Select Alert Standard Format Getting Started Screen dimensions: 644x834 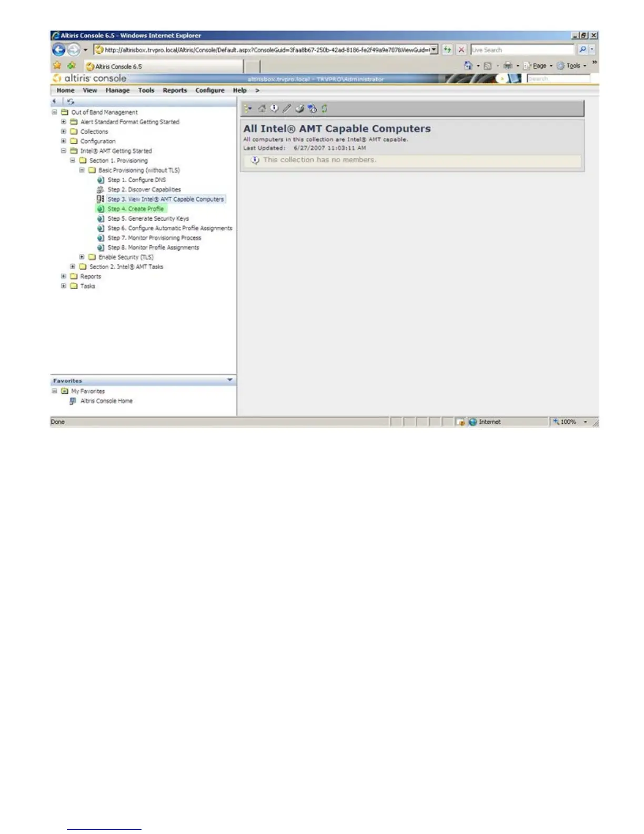[x=130, y=122]
